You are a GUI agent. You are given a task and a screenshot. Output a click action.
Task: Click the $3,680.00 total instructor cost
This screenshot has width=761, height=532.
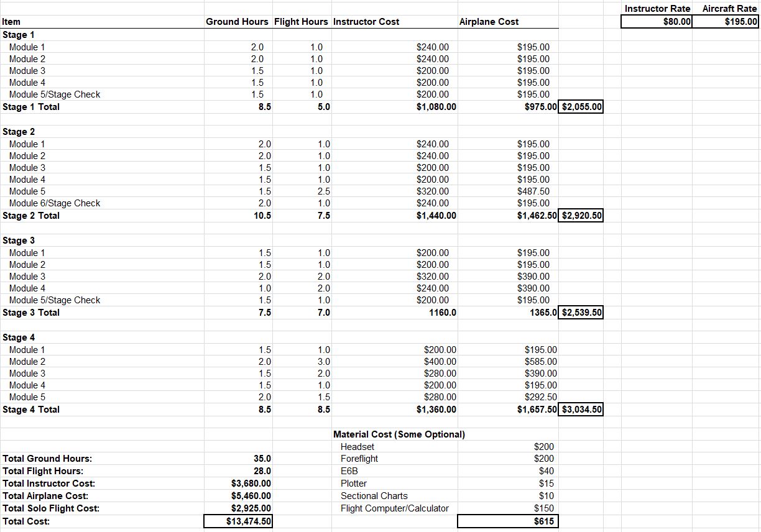[251, 484]
